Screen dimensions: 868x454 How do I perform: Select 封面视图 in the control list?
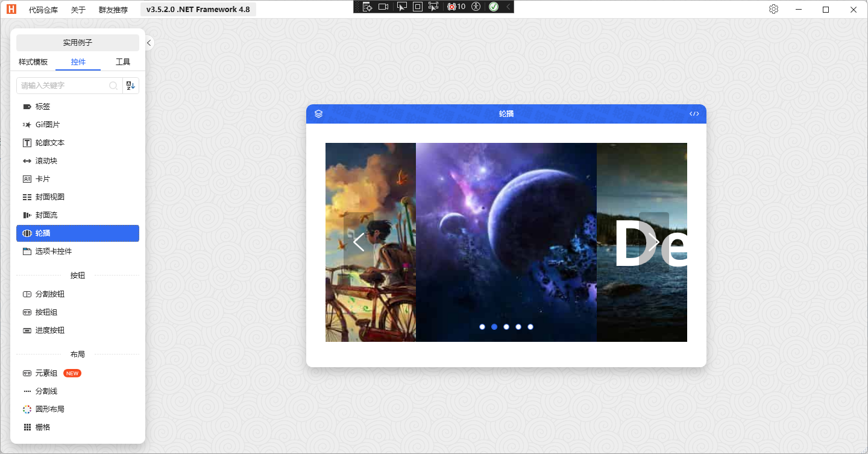(x=78, y=197)
